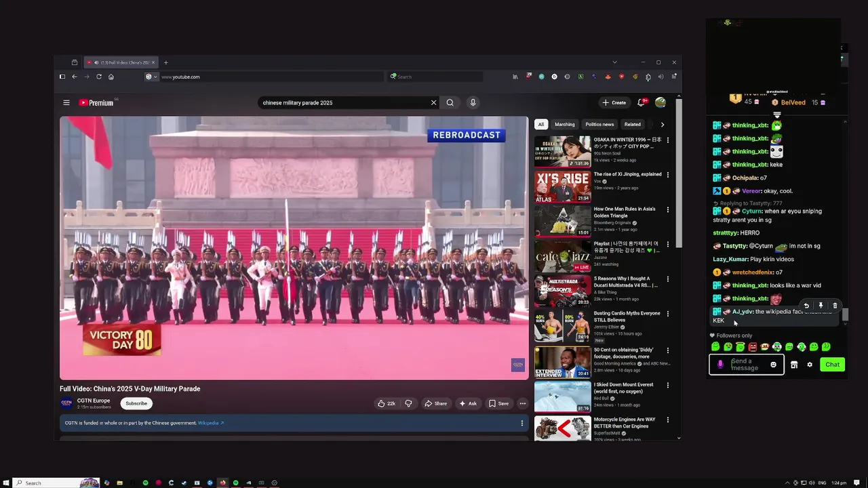The height and width of the screenshot is (488, 868).
Task: Close the China V-Day video browser tab
Action: 153,62
